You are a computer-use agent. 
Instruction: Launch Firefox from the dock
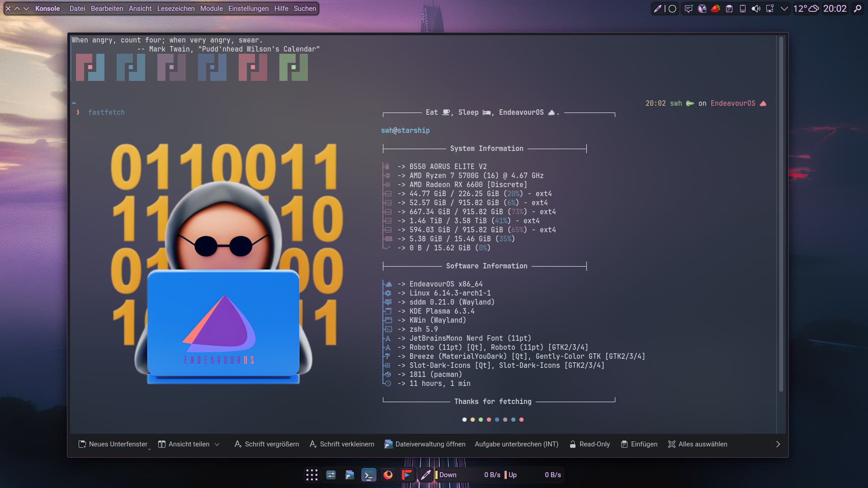coord(388,475)
